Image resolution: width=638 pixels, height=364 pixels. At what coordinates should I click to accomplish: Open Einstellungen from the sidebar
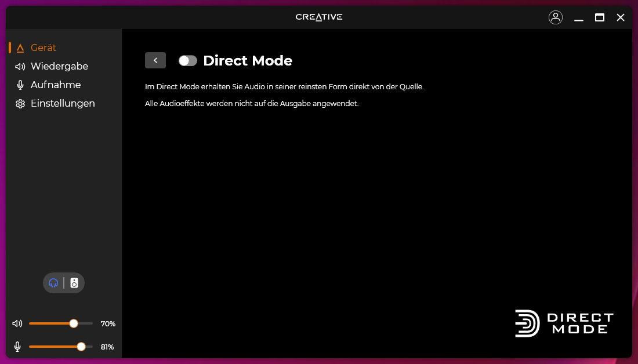63,103
